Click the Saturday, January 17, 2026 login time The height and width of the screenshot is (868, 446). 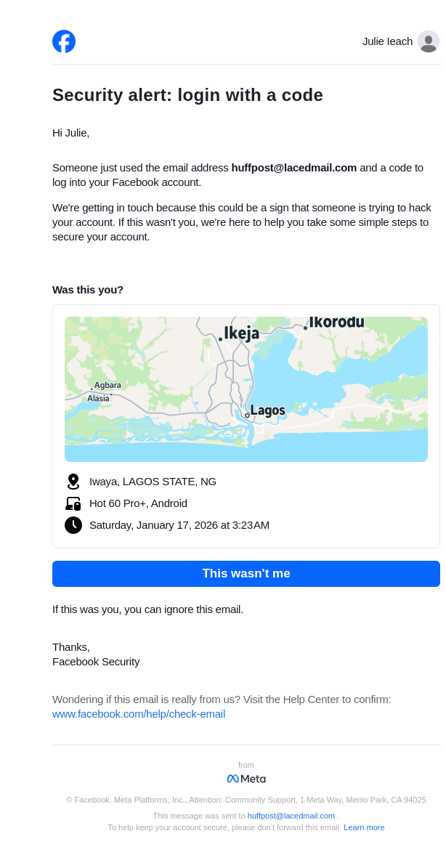pos(179,525)
